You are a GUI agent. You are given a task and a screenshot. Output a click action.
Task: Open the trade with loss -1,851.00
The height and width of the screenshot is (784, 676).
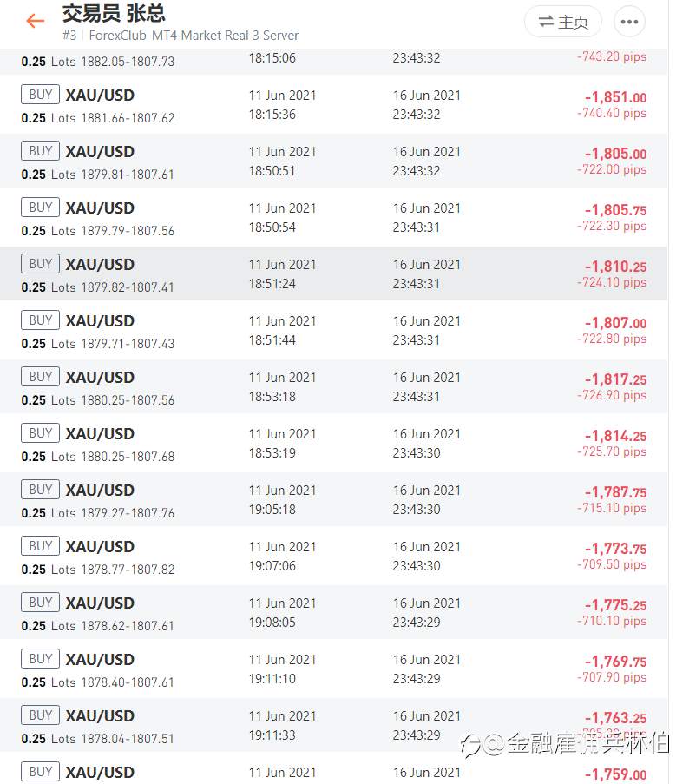[x=334, y=104]
